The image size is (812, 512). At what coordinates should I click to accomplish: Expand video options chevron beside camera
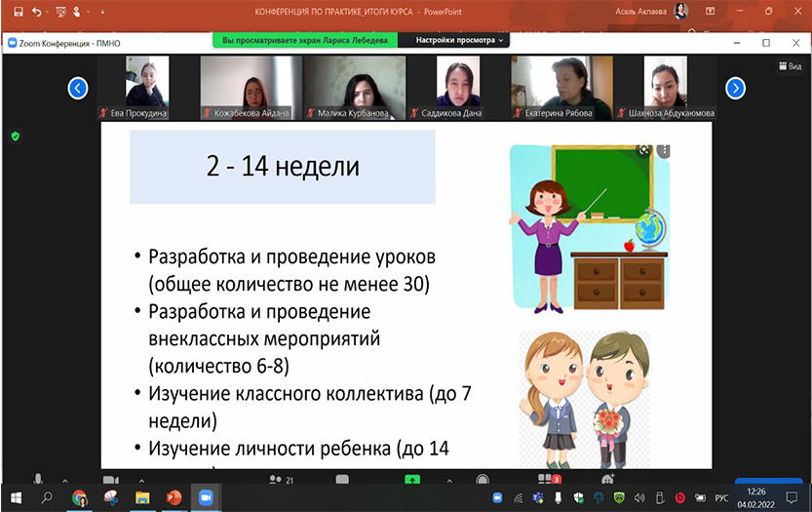139,479
